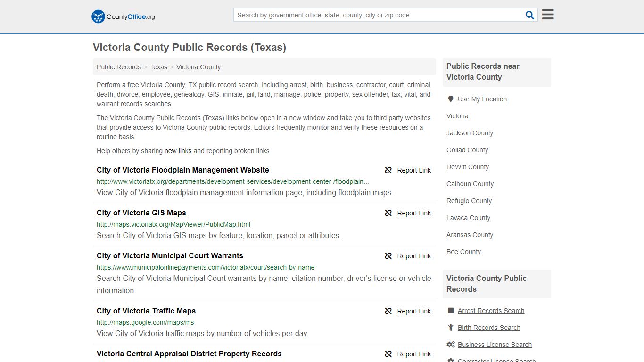
Task: Click the Public Records near Victoria County heading
Action: pyautogui.click(x=483, y=72)
